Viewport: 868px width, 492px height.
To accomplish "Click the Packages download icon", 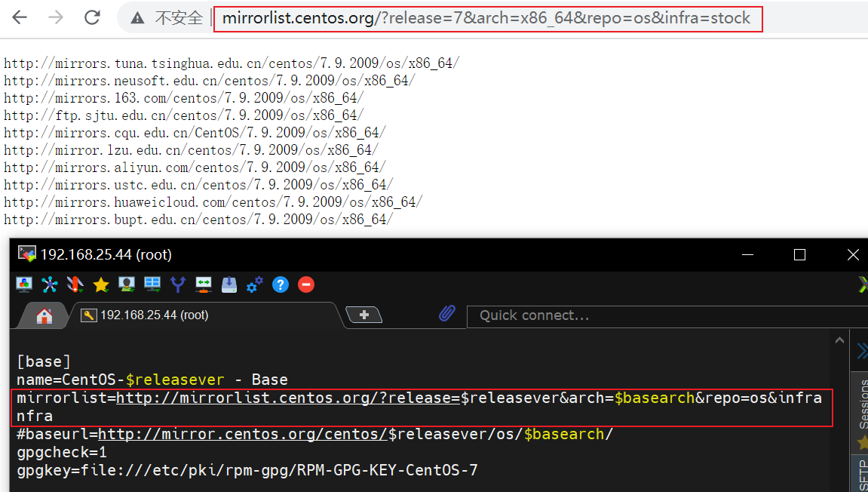I will point(229,284).
